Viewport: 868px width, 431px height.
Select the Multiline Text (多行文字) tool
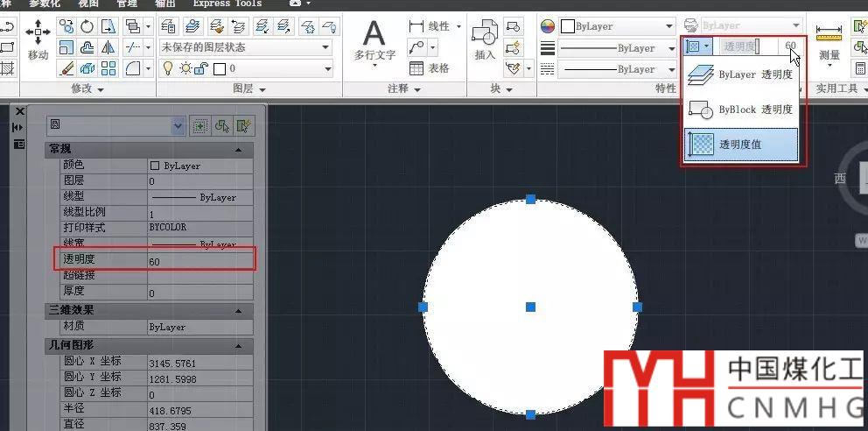point(374,42)
